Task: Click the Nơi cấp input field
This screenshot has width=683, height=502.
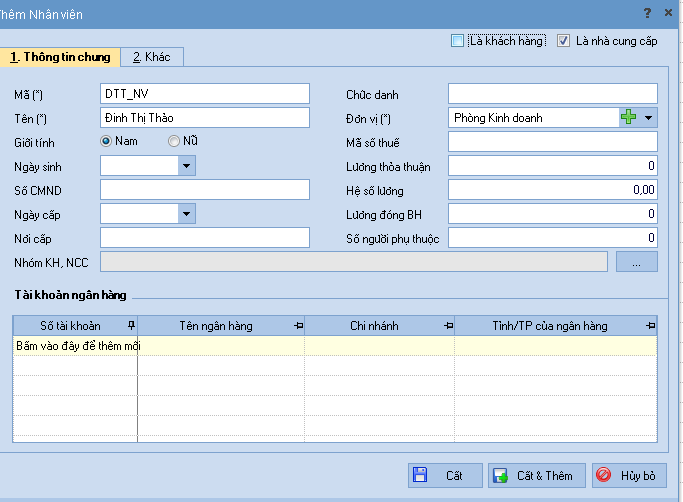Action: [205, 237]
